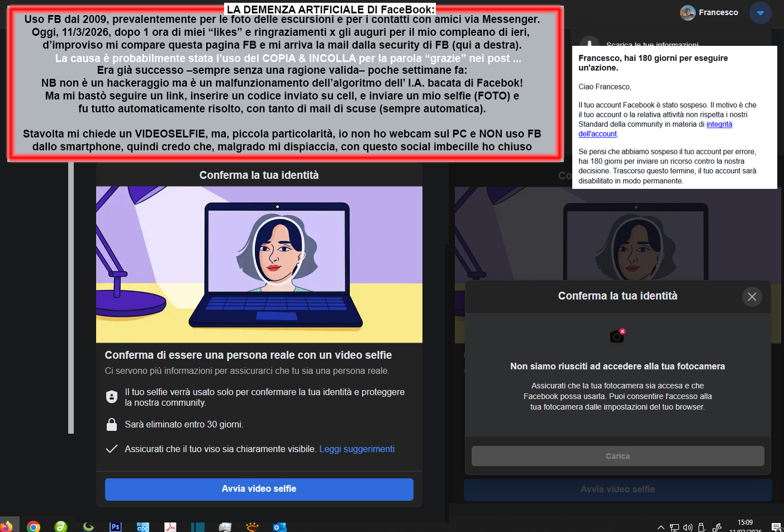This screenshot has width=784, height=532.
Task: Click Francesco's profile avatar
Action: coord(687,12)
